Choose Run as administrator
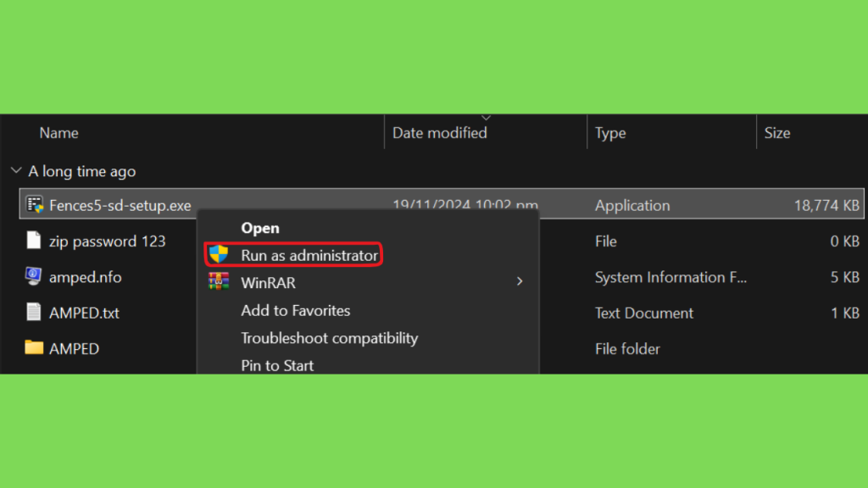 click(x=309, y=255)
